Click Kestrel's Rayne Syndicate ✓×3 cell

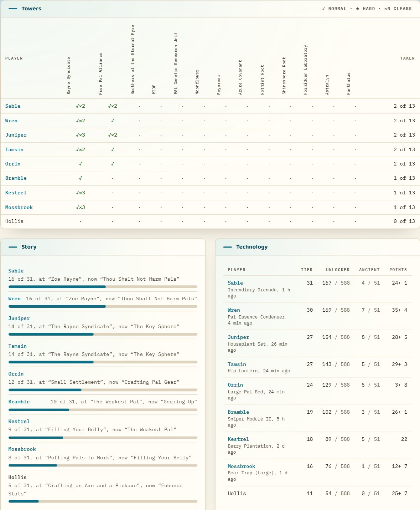pos(81,193)
